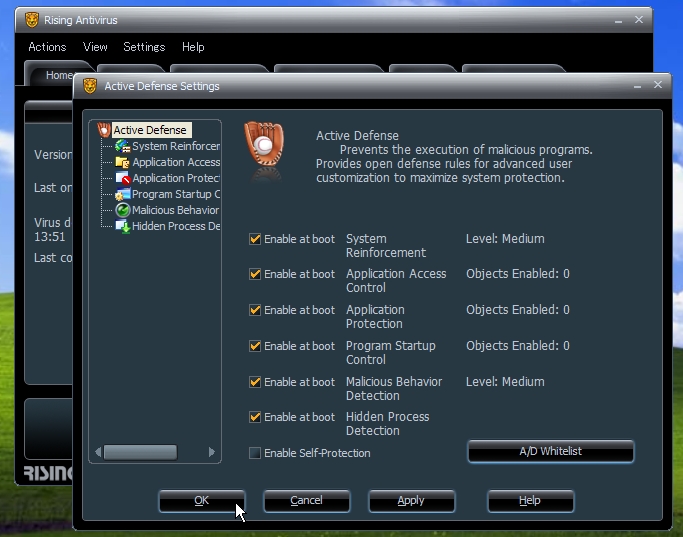
Task: Uncheck Enable at boot for System Reinforcement
Action: [255, 239]
